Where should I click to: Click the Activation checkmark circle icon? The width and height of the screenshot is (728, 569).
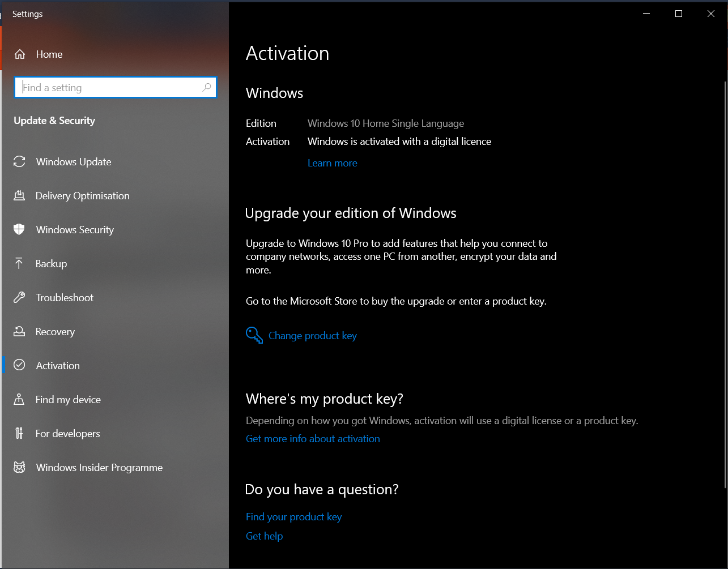[x=19, y=366]
